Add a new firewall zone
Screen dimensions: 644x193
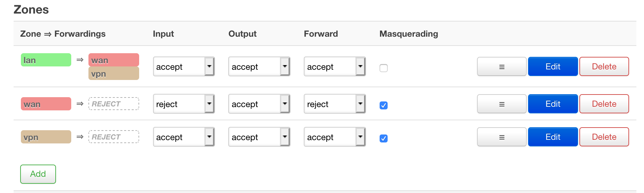pyautogui.click(x=38, y=174)
